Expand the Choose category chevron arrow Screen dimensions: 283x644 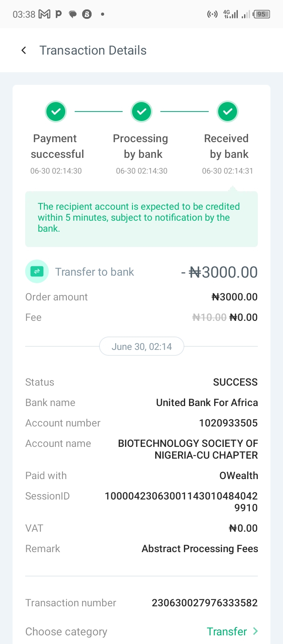click(255, 631)
